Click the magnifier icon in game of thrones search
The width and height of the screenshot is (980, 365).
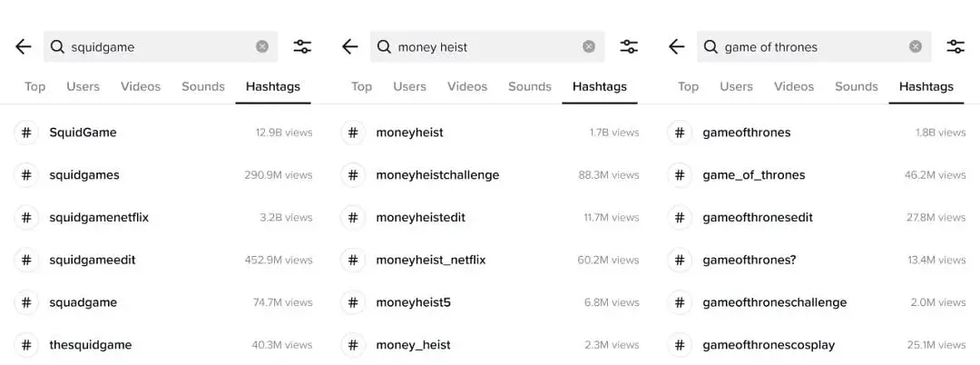point(710,47)
